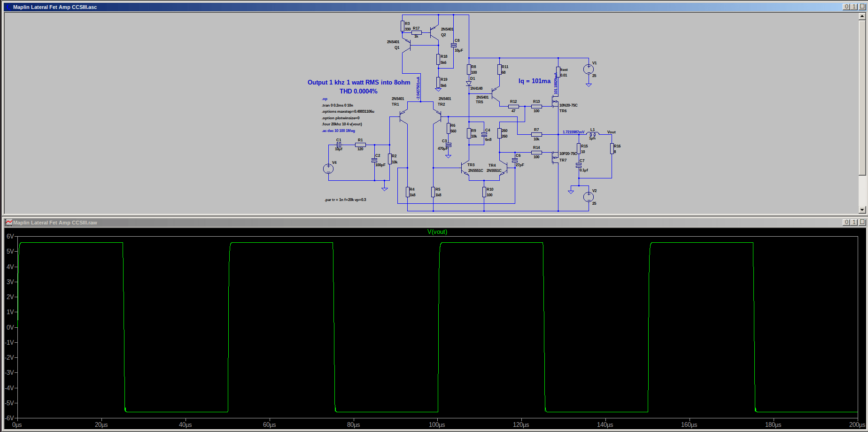
Task: Click capacitor C3 470µF
Action: click(x=448, y=145)
